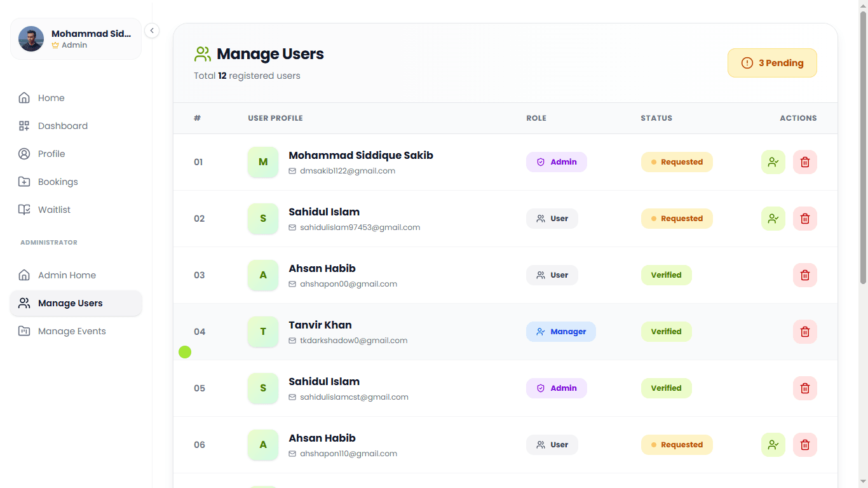The width and height of the screenshot is (868, 488).
Task: Go to Dashboard in the sidebar
Action: [62, 126]
